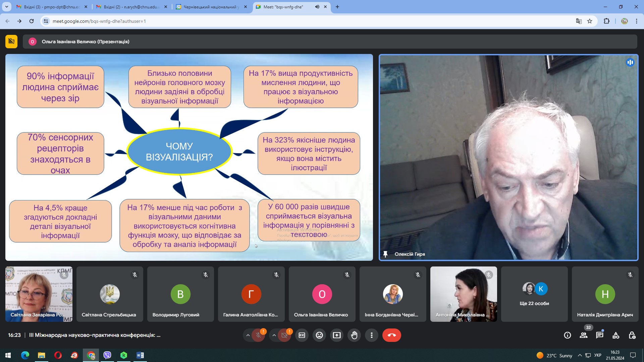Switch to the pmpo-dpt Gmail inbox tab
Image resolution: width=644 pixels, height=362 pixels.
coord(52,7)
